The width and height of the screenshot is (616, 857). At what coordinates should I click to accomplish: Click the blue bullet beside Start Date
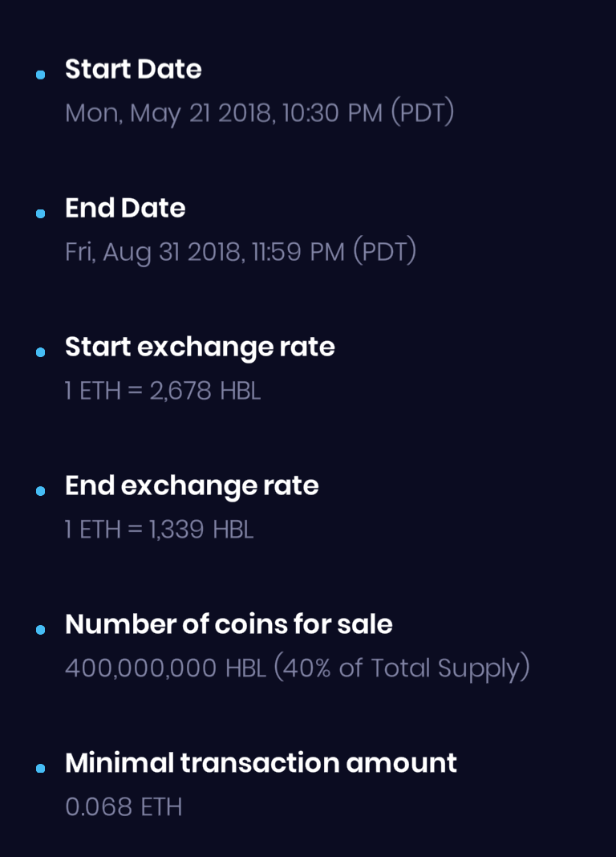click(x=40, y=75)
